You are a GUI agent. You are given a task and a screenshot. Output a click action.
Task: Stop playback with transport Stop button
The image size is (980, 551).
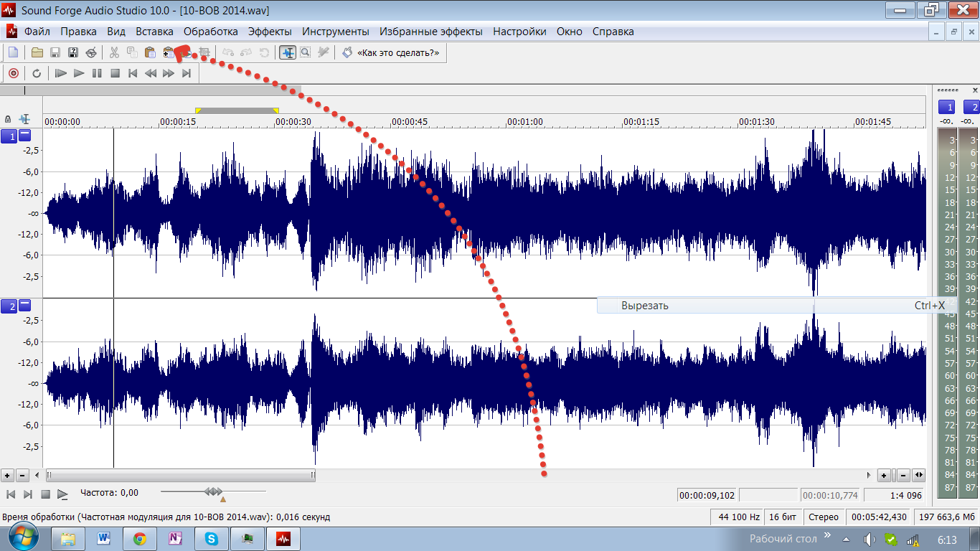pos(115,73)
